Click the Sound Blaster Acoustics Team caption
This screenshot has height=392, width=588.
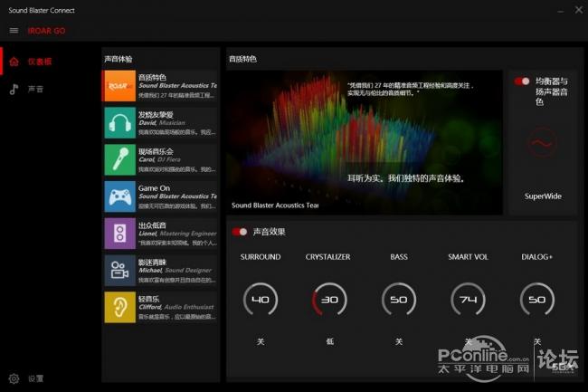point(275,206)
